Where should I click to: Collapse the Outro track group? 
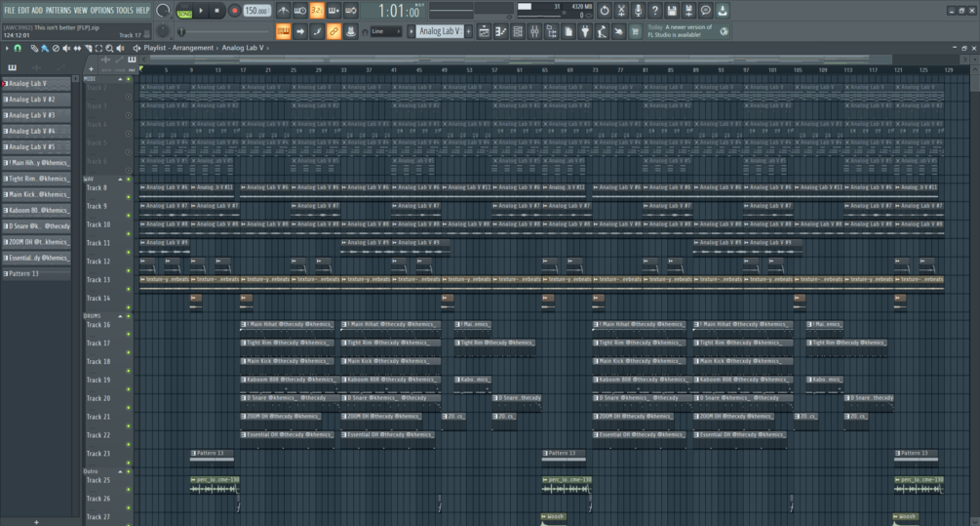(120, 471)
